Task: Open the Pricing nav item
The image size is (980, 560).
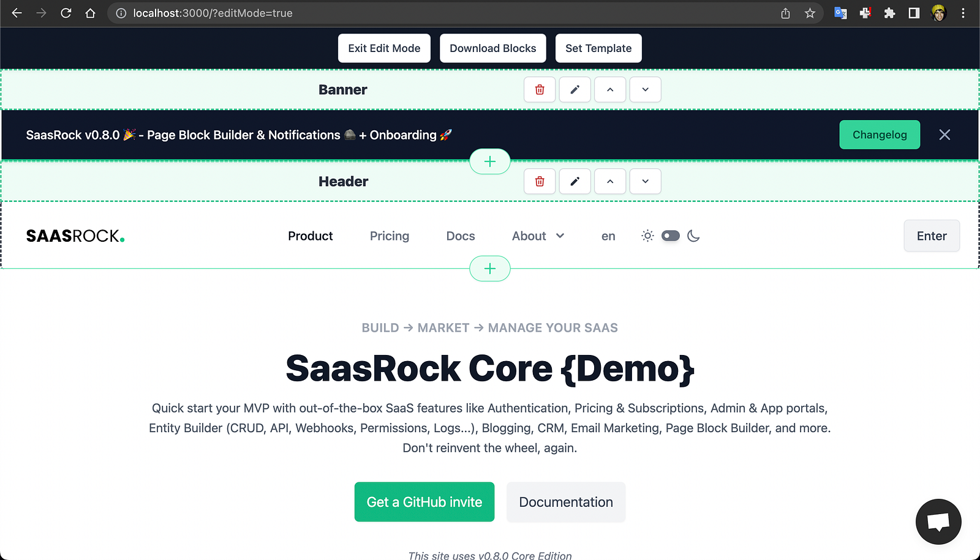Action: click(x=390, y=236)
